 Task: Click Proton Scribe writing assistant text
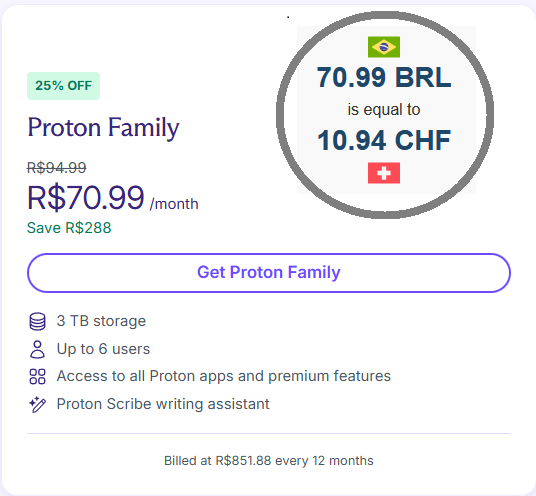(x=163, y=404)
